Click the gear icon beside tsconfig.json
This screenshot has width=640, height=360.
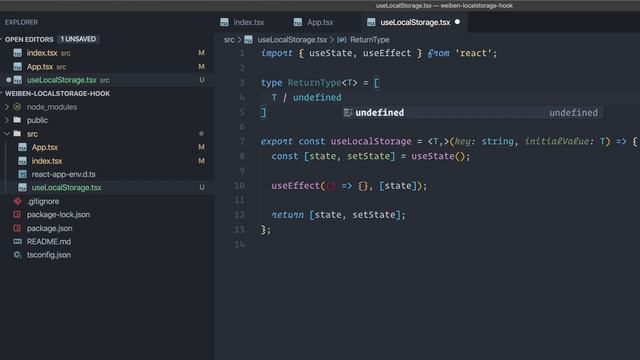pyautogui.click(x=17, y=255)
